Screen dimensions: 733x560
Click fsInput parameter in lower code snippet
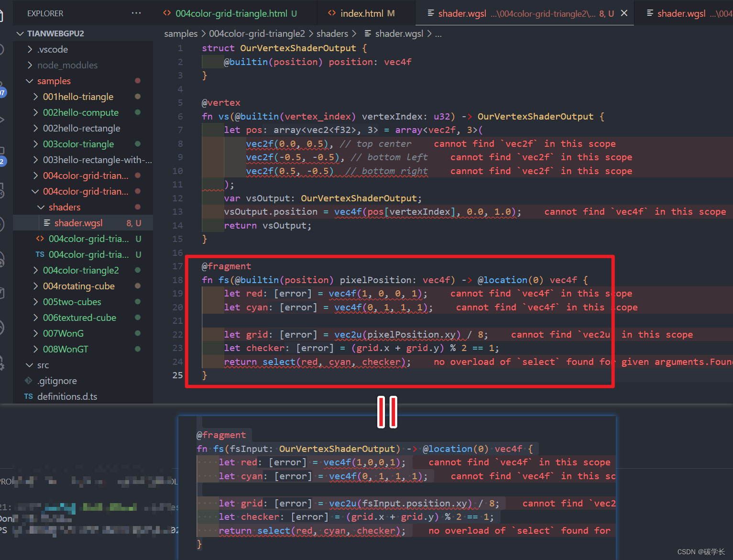click(x=249, y=449)
